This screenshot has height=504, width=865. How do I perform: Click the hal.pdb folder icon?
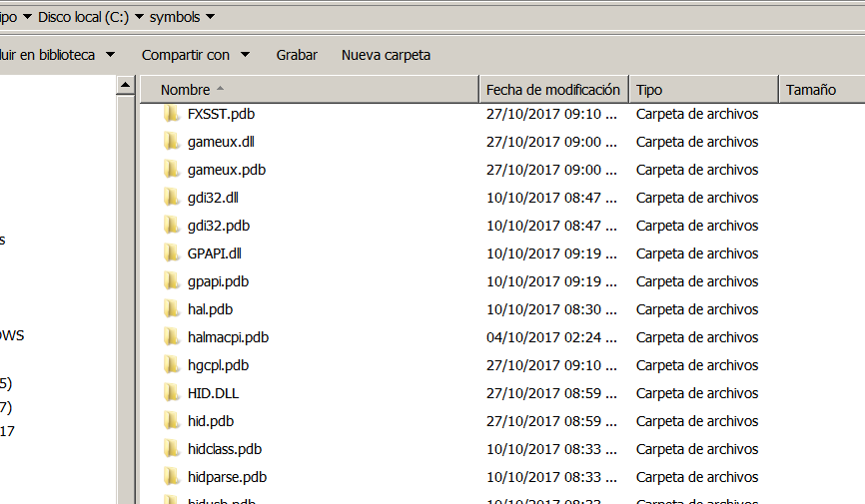(171, 309)
